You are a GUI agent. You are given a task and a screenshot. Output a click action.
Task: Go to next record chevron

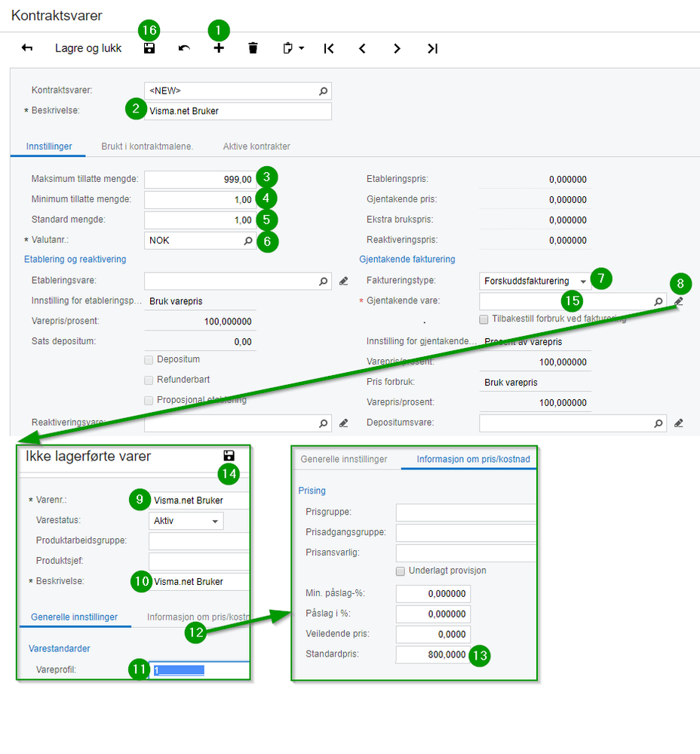coord(397,48)
